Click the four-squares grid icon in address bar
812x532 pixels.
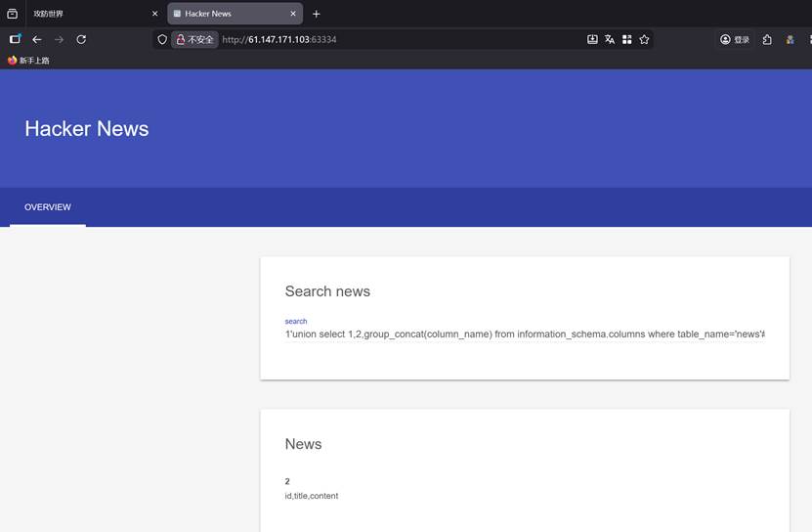pos(626,39)
